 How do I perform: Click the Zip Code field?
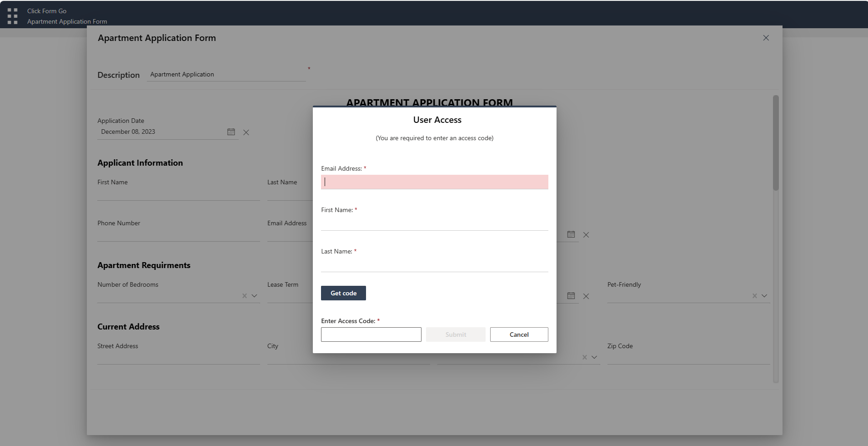click(688, 358)
